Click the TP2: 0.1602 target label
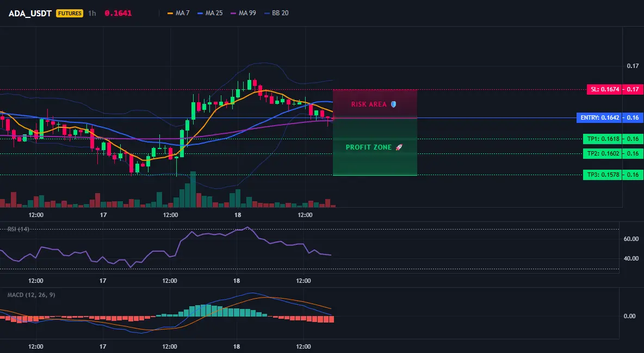 603,153
